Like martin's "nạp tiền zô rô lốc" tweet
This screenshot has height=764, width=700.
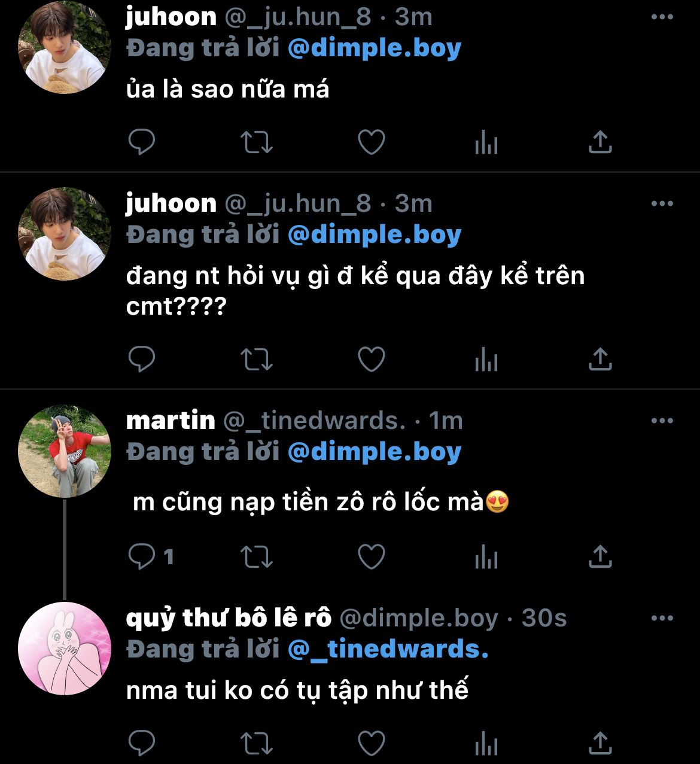click(371, 557)
